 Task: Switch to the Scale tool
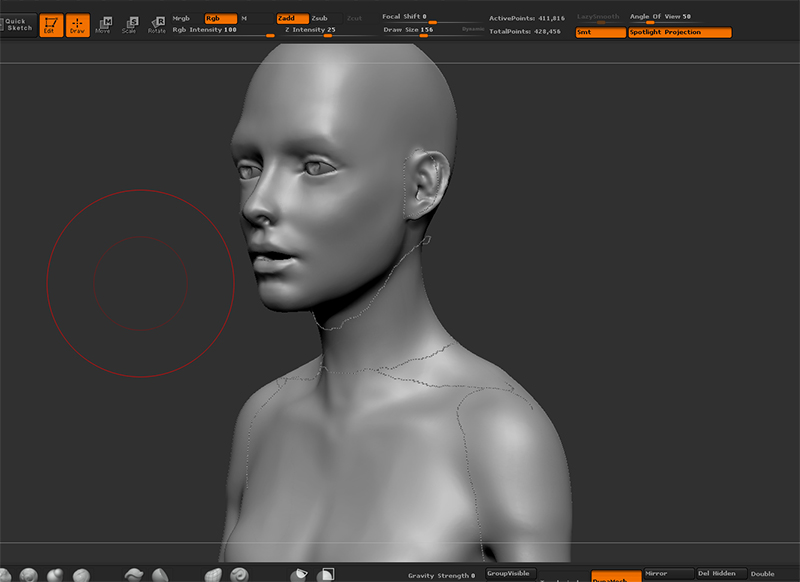pos(129,25)
